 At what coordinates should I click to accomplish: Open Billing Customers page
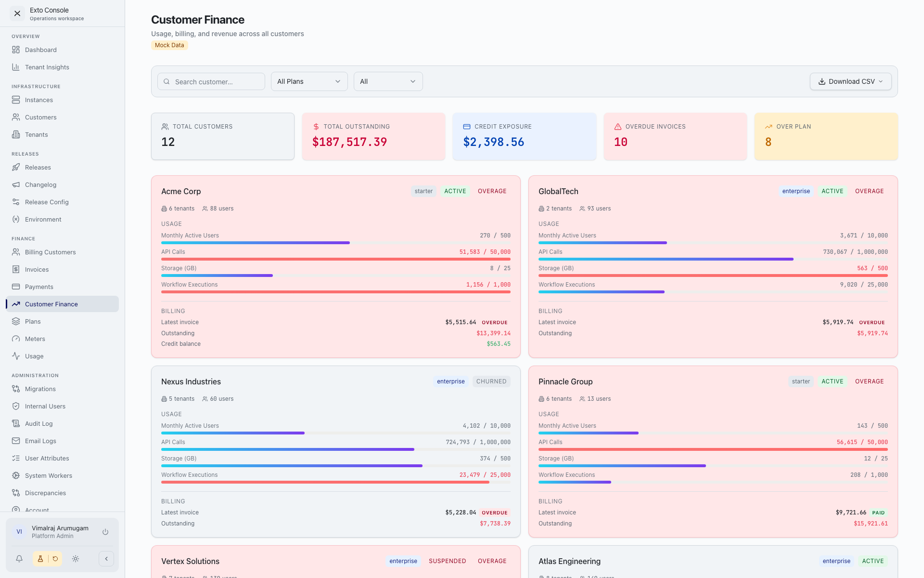click(62, 252)
